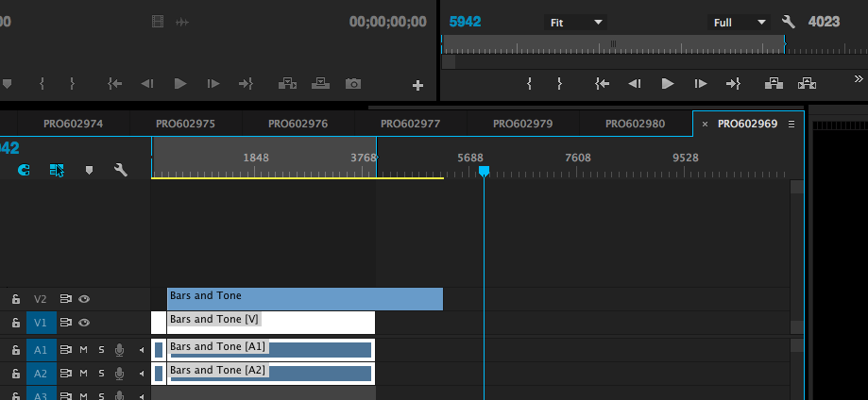The height and width of the screenshot is (400, 868).
Task: Toggle A2 track targeting
Action: (x=41, y=374)
